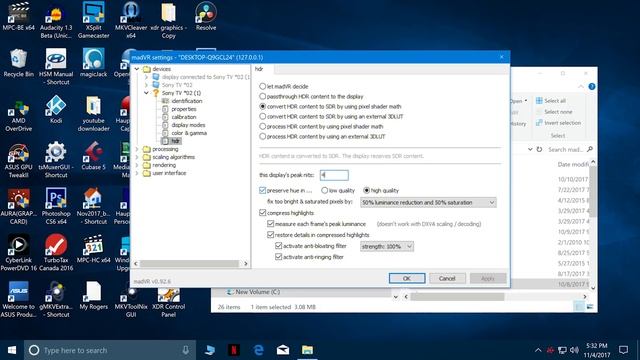Screen dimensions: 640x360
Task: Open XDR Control Panel desktop icon
Action: tap(168, 302)
